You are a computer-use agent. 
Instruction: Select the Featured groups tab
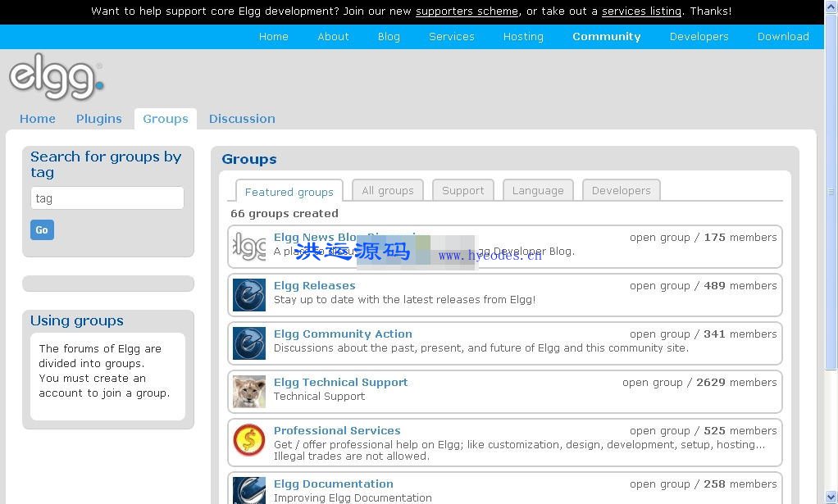[289, 192]
